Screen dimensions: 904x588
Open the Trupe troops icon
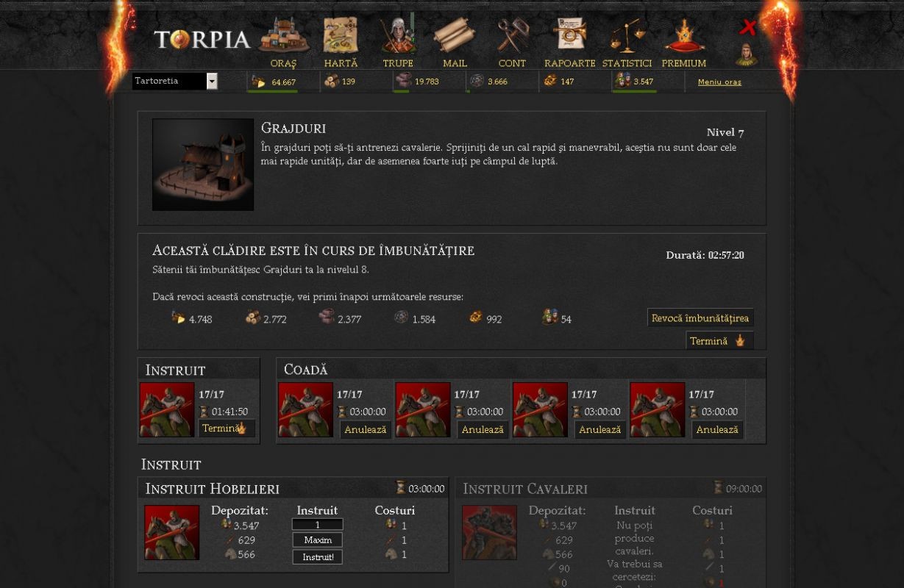point(398,36)
